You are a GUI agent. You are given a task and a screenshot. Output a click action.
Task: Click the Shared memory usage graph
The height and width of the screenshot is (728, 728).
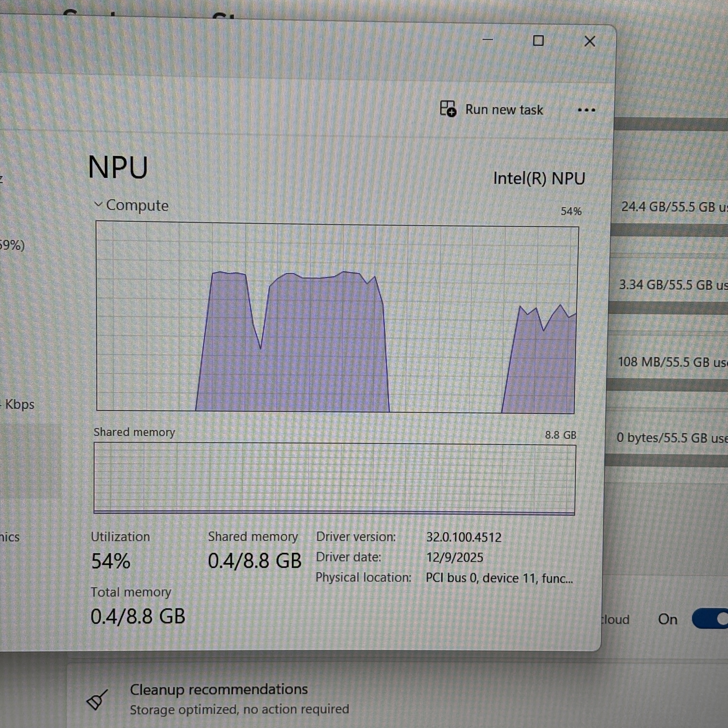(335, 478)
